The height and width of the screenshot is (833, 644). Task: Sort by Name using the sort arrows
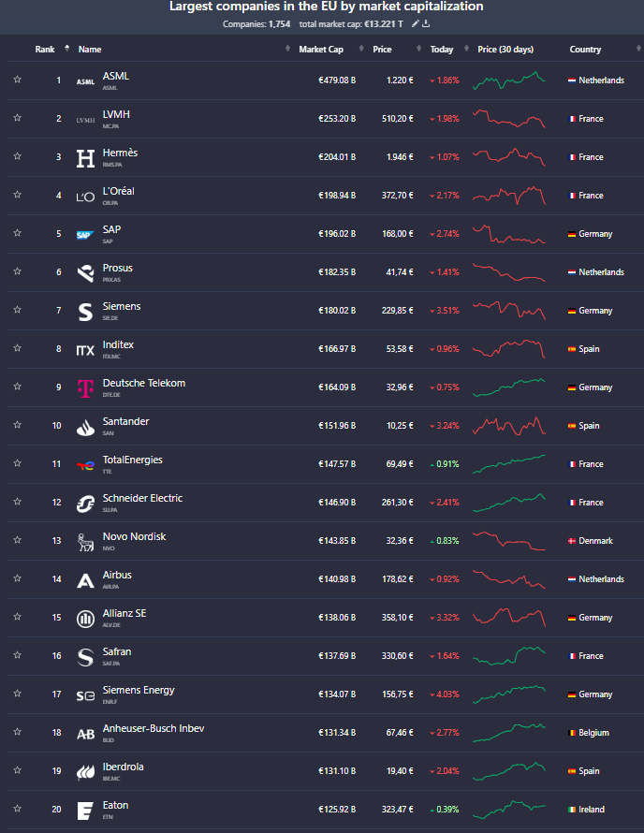[x=287, y=49]
